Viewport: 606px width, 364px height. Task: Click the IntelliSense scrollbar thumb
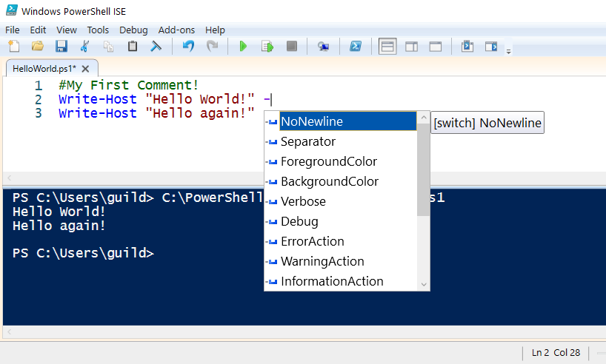pyautogui.click(x=424, y=170)
